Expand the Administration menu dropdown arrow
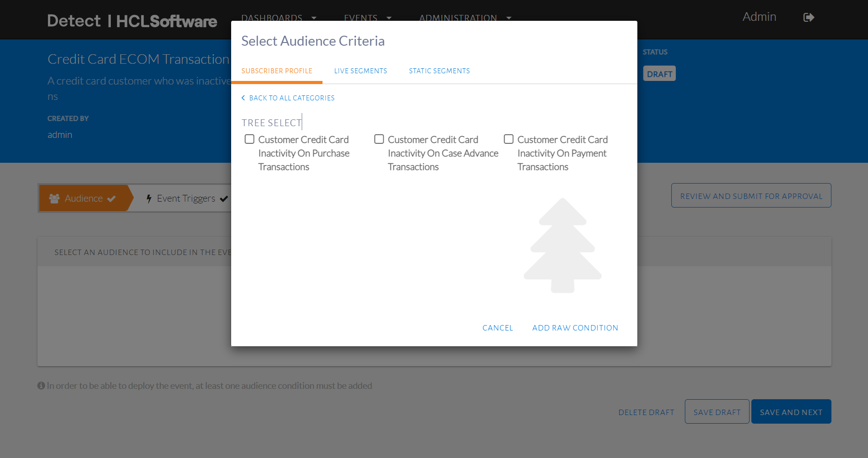 (509, 18)
